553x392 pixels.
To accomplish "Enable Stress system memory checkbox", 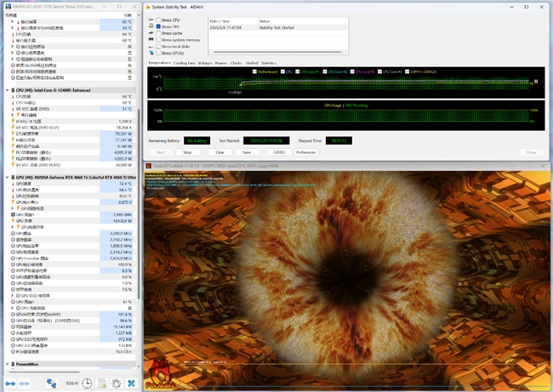I will click(x=158, y=39).
